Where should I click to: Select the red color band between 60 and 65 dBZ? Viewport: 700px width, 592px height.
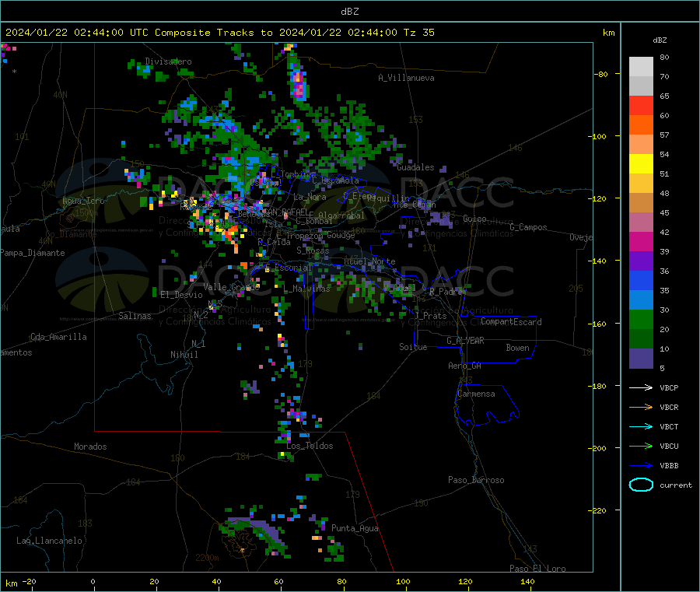(x=641, y=105)
